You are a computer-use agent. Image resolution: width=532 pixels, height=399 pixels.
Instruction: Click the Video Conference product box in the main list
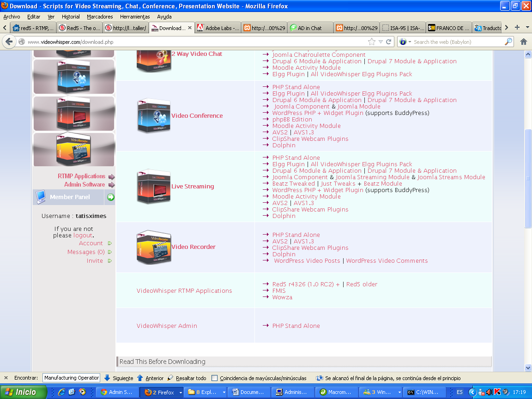(154, 116)
